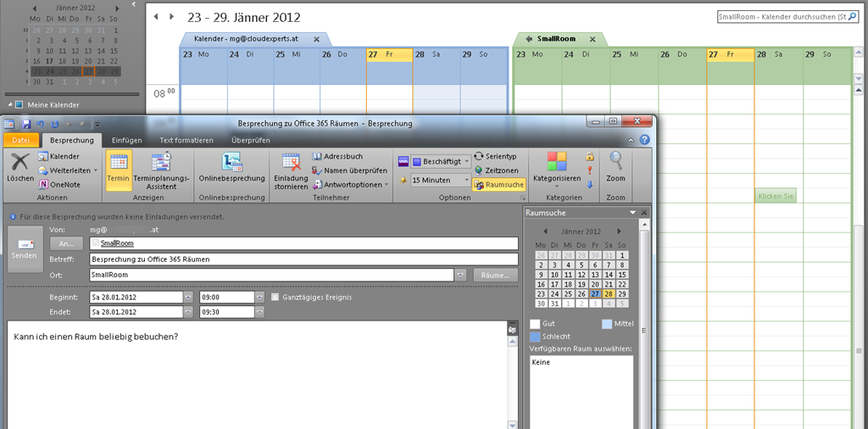Click the Mittel light-blue legend swatch
The width and height of the screenshot is (868, 429).
coord(607,324)
